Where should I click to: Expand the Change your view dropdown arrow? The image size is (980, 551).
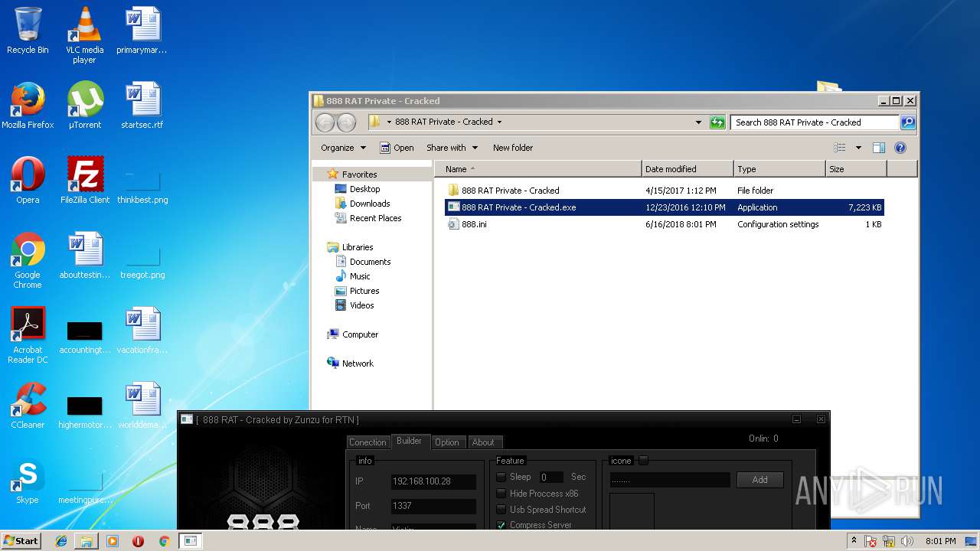[x=858, y=148]
